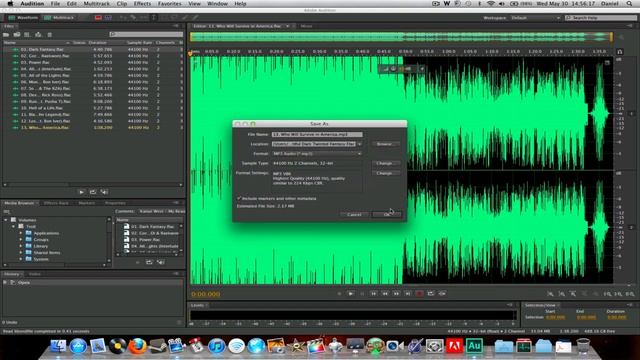Toggle the red Spectral Frequency Display icon
Image resolution: width=640 pixels, height=360 pixels.
pyautogui.click(x=98, y=18)
